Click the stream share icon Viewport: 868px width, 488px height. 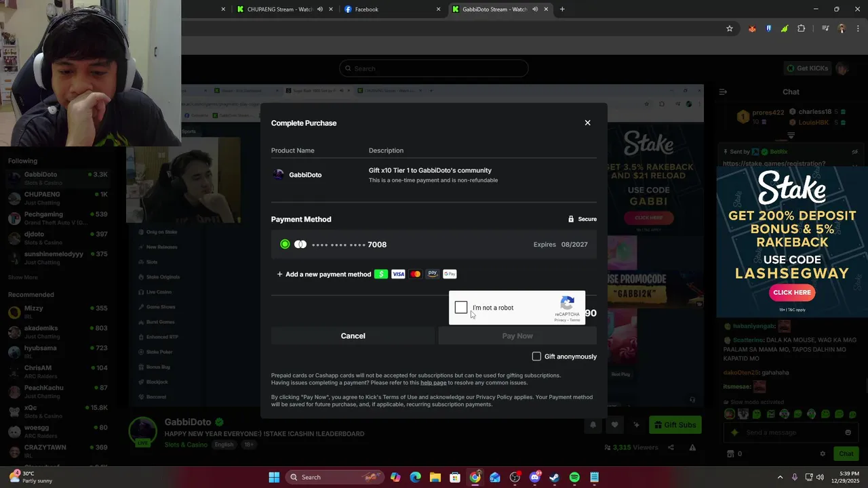click(x=671, y=447)
